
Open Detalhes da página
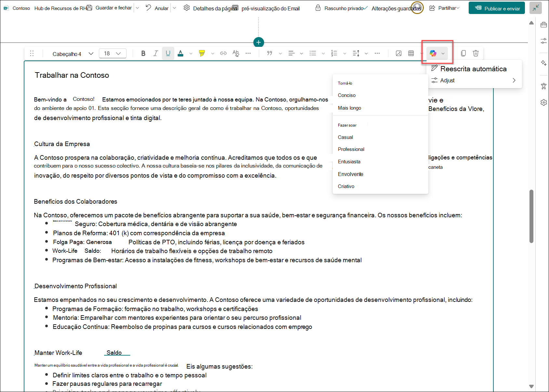tap(210, 8)
